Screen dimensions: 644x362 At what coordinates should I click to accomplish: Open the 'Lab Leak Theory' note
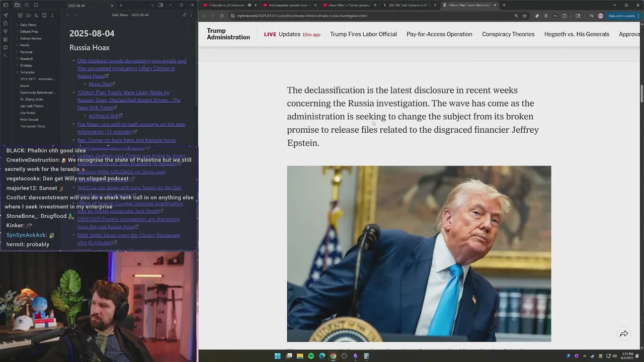32,106
